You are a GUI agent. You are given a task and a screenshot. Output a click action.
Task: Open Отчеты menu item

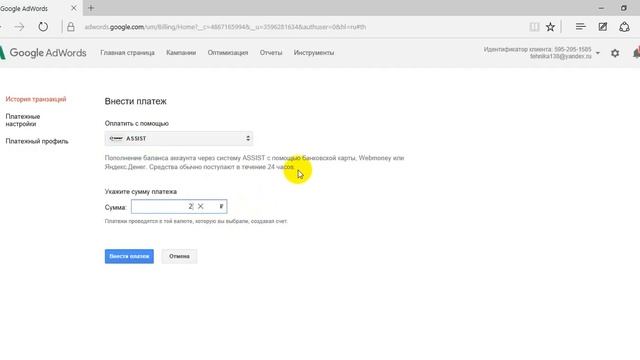pyautogui.click(x=271, y=53)
